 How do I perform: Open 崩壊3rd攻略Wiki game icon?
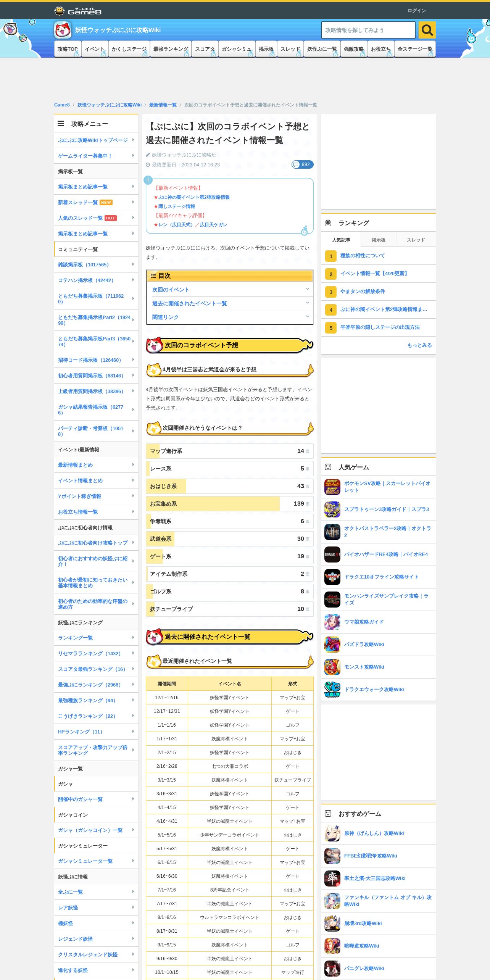[x=332, y=923]
